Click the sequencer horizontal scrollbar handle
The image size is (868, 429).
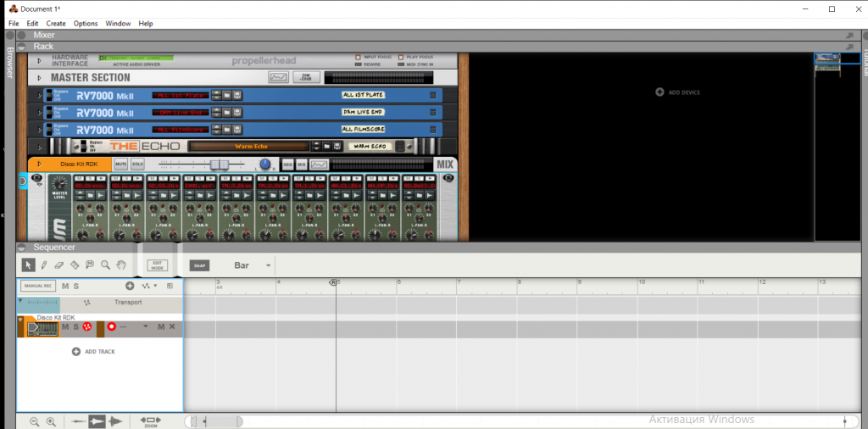point(216,422)
